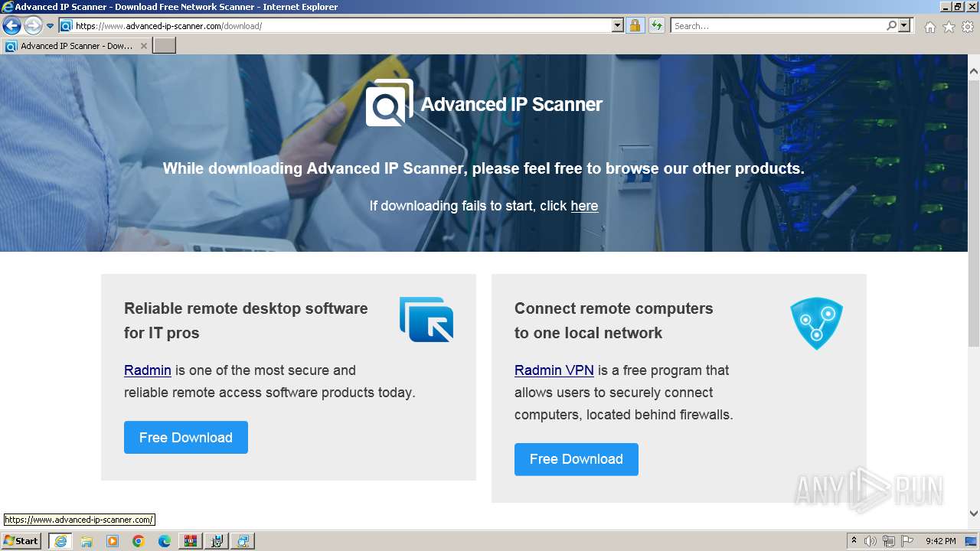Image resolution: width=980 pixels, height=551 pixels.
Task: Click the magnifier search icon
Action: (891, 26)
